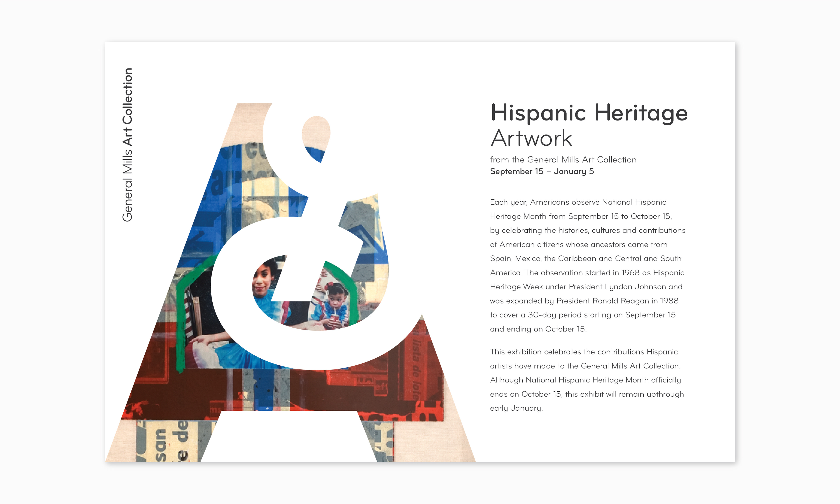Click 'of American citizens whose ancestors came from'
The image size is (840, 504).
pyautogui.click(x=578, y=244)
